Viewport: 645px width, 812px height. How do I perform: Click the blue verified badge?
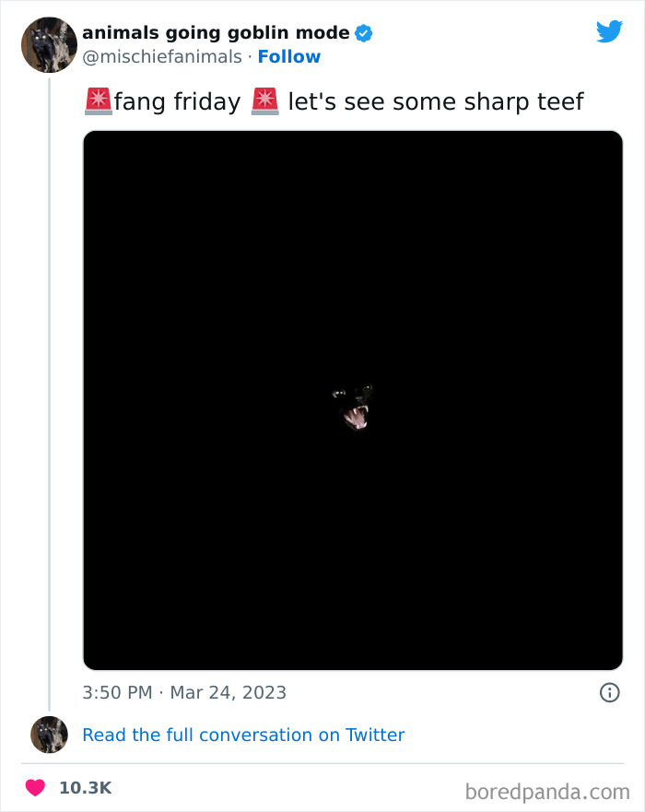[x=364, y=33]
